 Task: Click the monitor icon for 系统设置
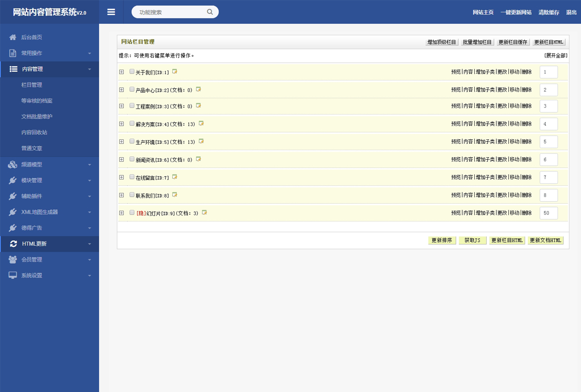pyautogui.click(x=13, y=276)
